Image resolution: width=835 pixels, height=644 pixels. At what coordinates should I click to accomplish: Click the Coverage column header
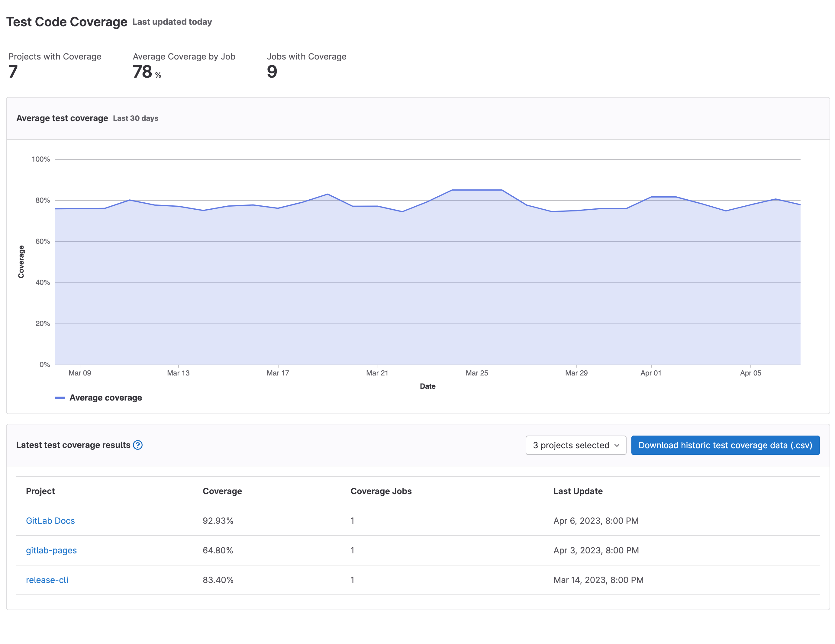(x=222, y=491)
